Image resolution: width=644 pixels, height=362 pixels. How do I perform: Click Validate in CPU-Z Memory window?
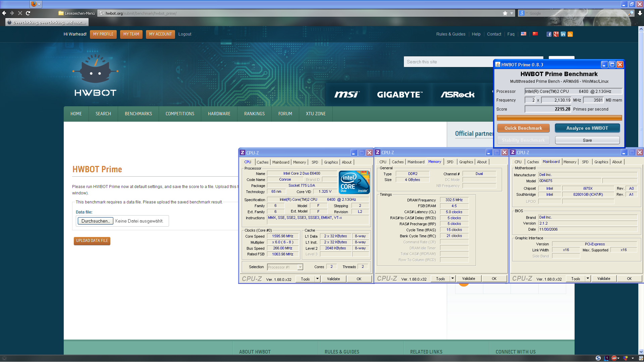pos(469,279)
